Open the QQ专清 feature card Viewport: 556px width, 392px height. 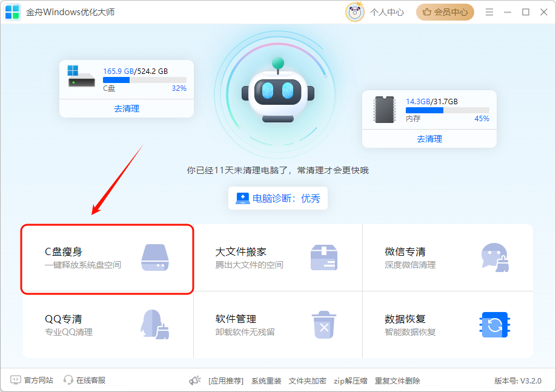click(108, 325)
